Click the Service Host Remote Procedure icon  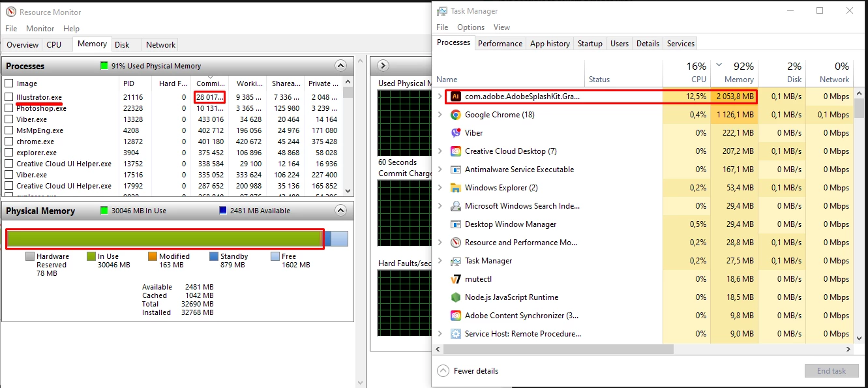[456, 334]
